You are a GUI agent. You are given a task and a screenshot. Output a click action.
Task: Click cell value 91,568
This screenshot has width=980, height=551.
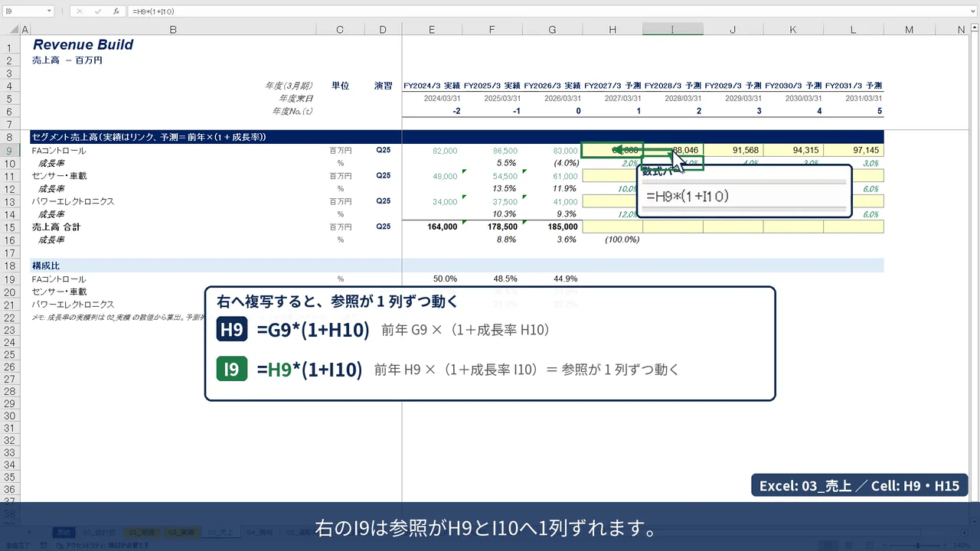pos(745,151)
